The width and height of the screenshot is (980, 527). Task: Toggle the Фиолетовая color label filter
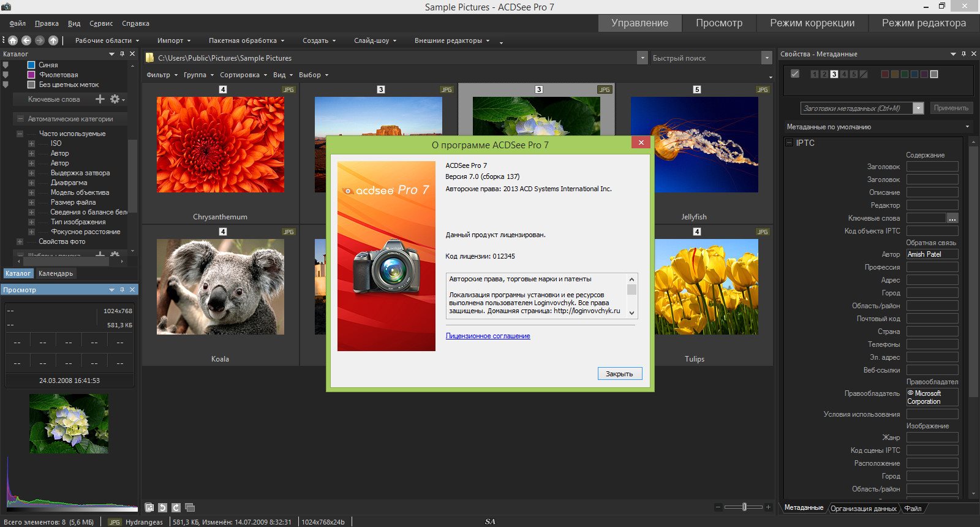pos(31,75)
